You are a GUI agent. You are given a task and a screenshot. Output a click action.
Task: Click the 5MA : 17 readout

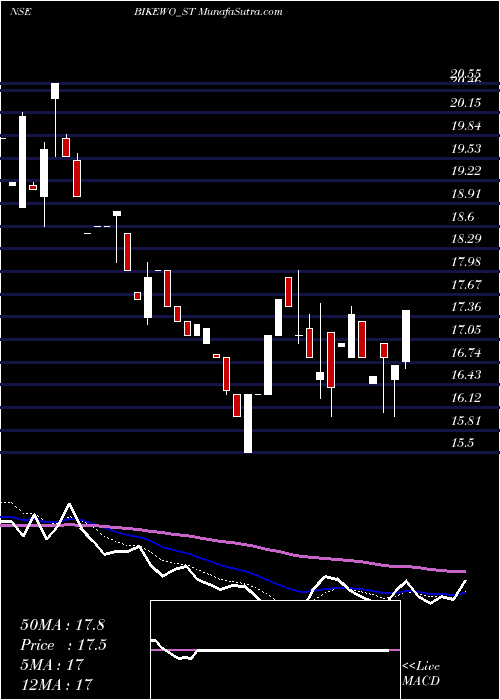point(52,665)
